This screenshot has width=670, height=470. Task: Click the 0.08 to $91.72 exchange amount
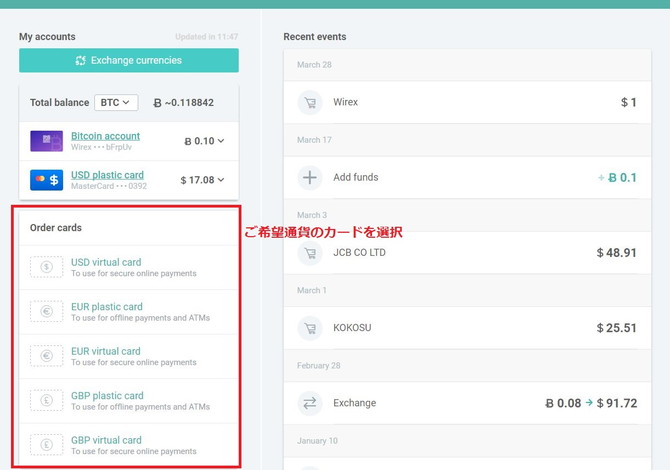tap(591, 403)
